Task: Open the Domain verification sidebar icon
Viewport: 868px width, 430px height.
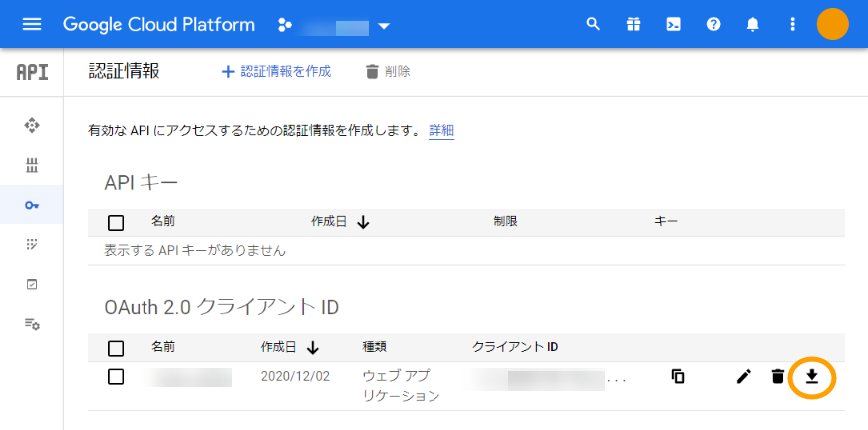Action: (32, 284)
